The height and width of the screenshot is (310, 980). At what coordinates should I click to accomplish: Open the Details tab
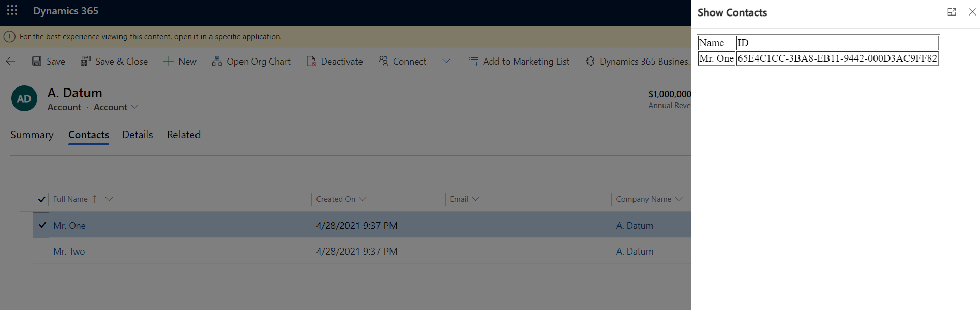pos(138,135)
